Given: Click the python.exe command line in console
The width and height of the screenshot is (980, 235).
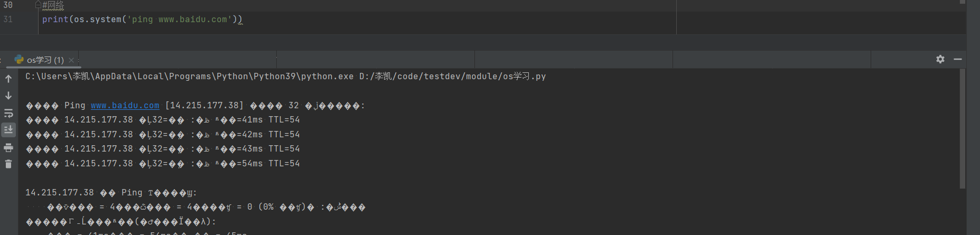Looking at the screenshot, I should (x=285, y=77).
